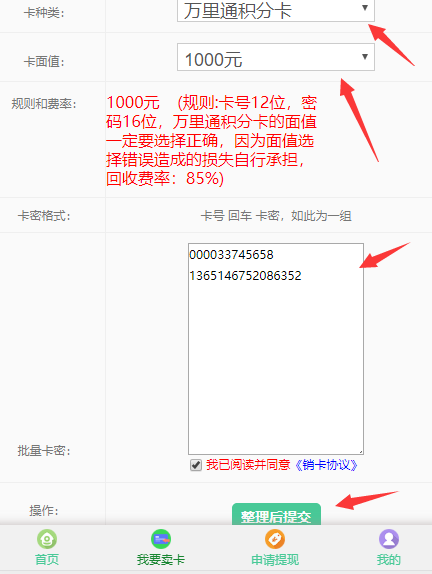Uncheck the 我已阅读并同意 checkbox
This screenshot has width=432, height=574.
[196, 465]
